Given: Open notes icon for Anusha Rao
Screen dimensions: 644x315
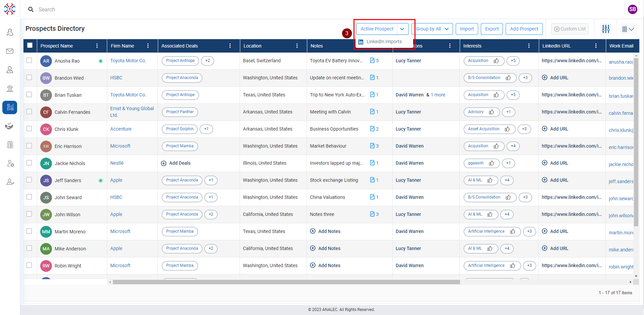Looking at the screenshot, I should [372, 60].
